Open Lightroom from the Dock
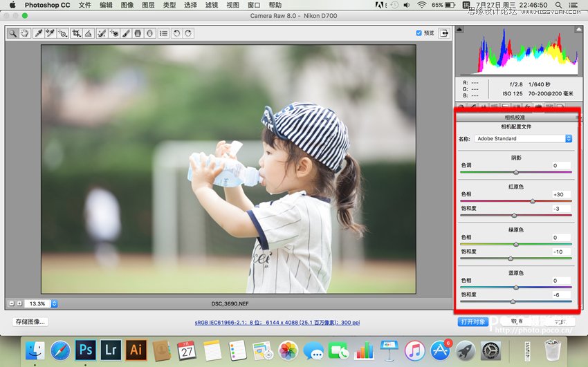Image resolution: width=588 pixels, height=367 pixels. [x=111, y=350]
